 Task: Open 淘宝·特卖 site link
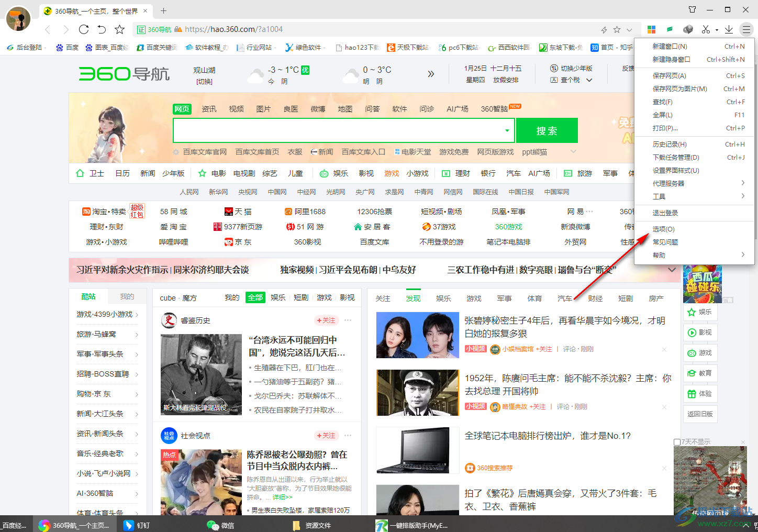pyautogui.click(x=104, y=212)
